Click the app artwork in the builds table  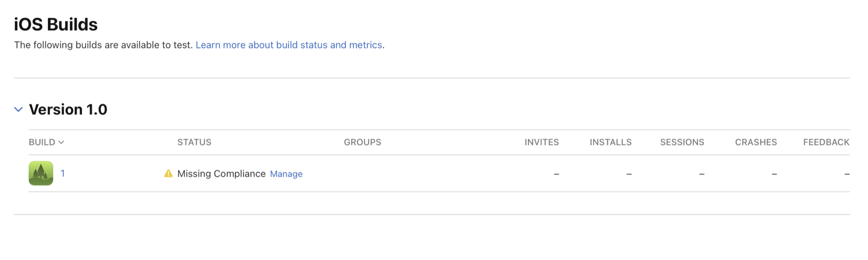(41, 173)
